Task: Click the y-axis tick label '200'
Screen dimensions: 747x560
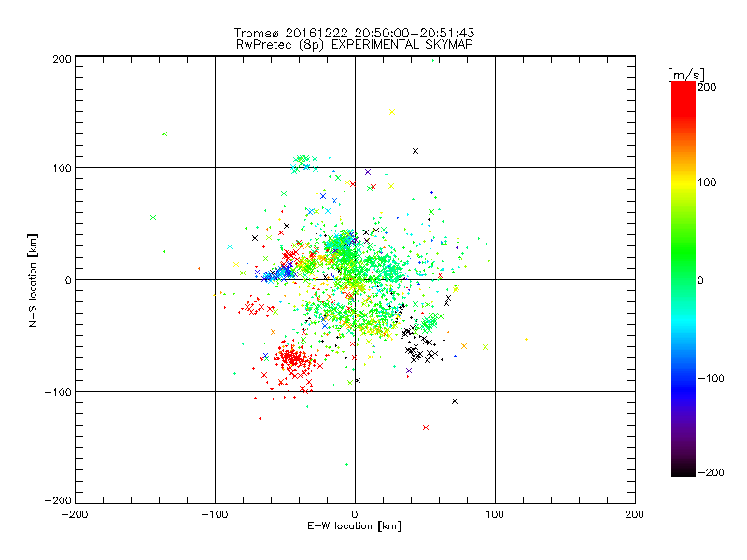Action: (62, 59)
